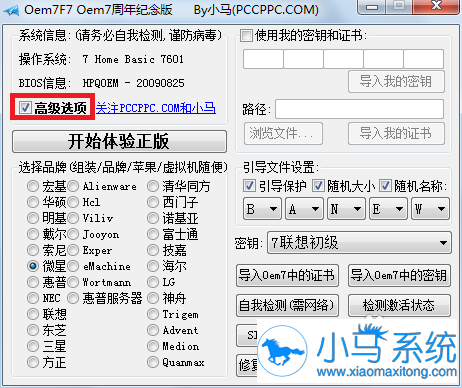
Task: Select the 三星 brand radio button
Action: [x=33, y=346]
